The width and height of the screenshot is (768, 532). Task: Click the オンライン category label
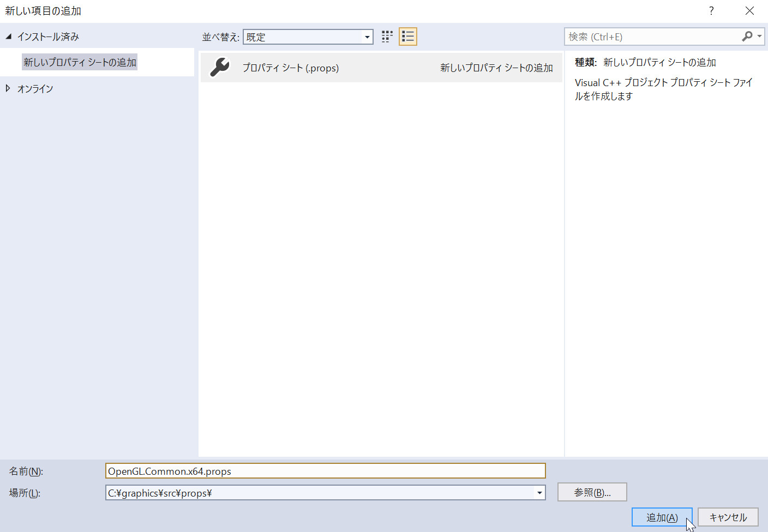(35, 88)
